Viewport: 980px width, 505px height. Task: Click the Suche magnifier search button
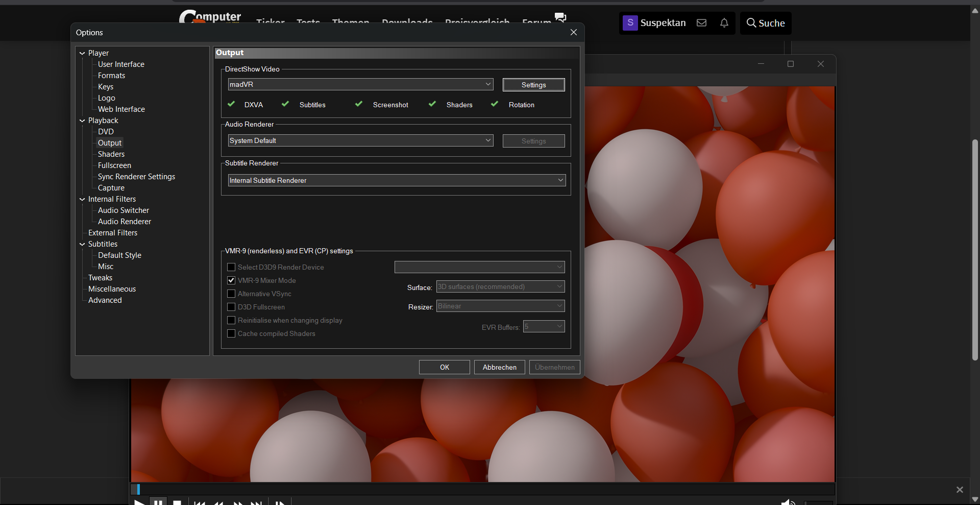[x=766, y=23]
